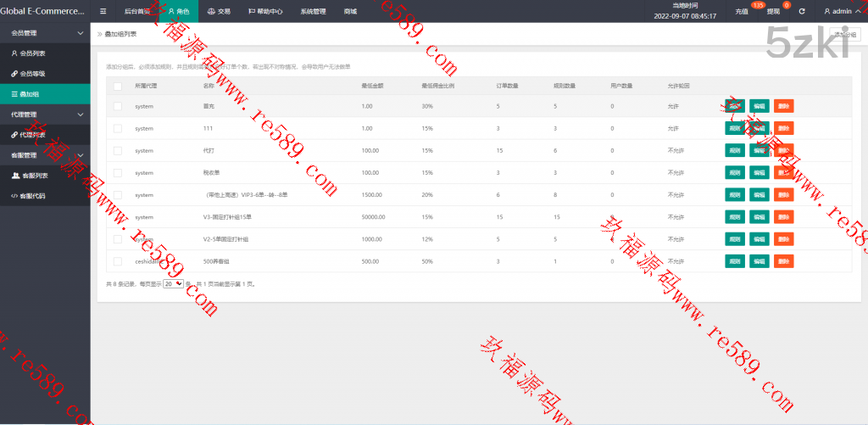Image resolution: width=868 pixels, height=425 pixels.
Task: Expand the admin user menu
Action: (x=841, y=12)
